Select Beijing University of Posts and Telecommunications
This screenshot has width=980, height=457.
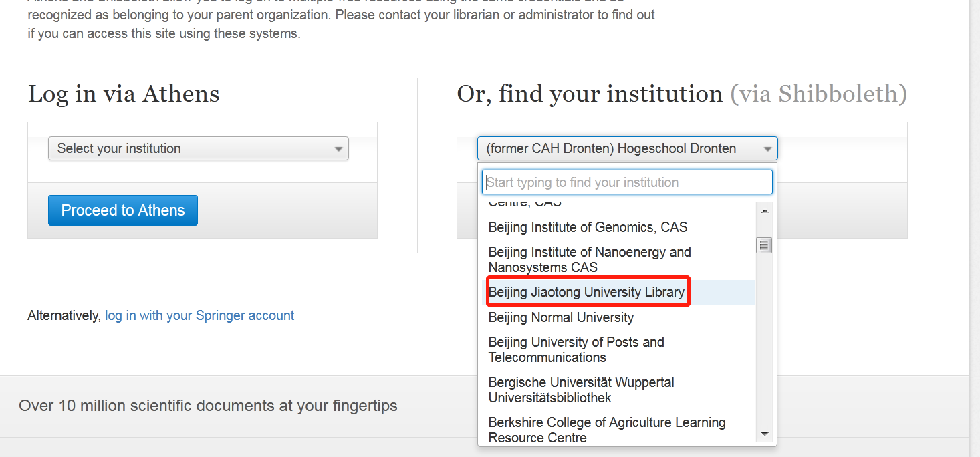576,349
